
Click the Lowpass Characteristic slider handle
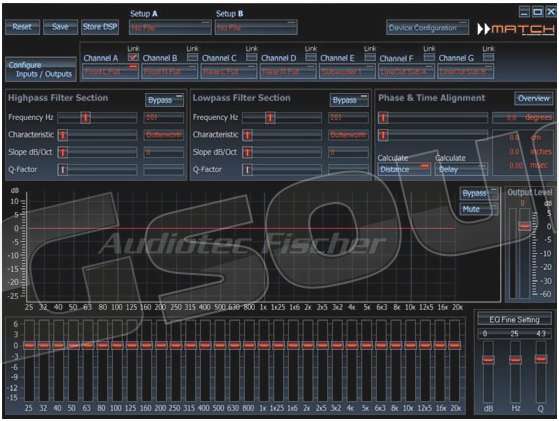247,135
